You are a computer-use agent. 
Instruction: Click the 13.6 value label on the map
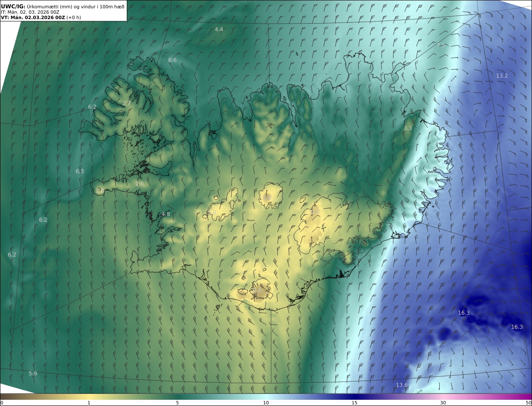point(401,385)
